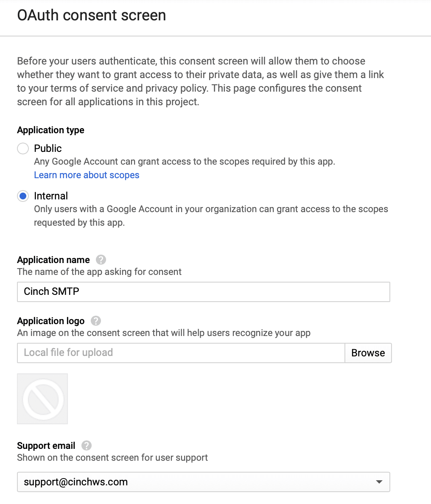The image size is (431, 504).
Task: Click the Support email help icon
Action: click(87, 445)
